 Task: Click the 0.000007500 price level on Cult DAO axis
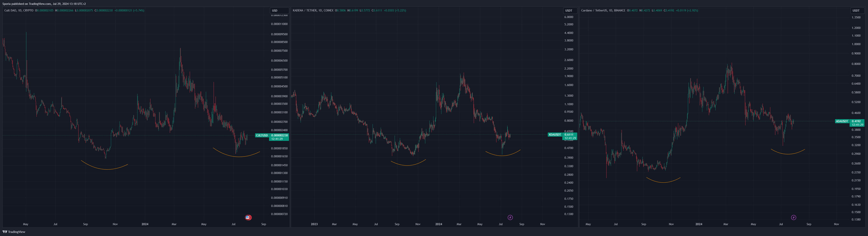pyautogui.click(x=279, y=51)
